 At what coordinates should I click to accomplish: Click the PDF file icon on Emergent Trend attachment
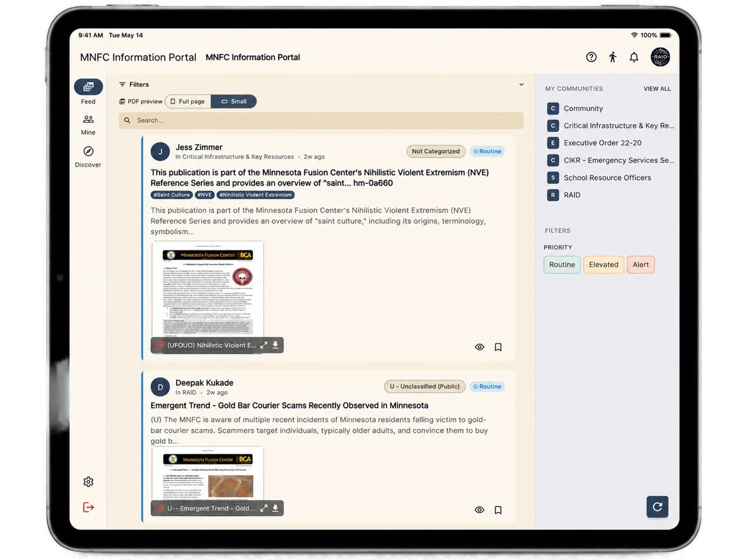pos(160,508)
